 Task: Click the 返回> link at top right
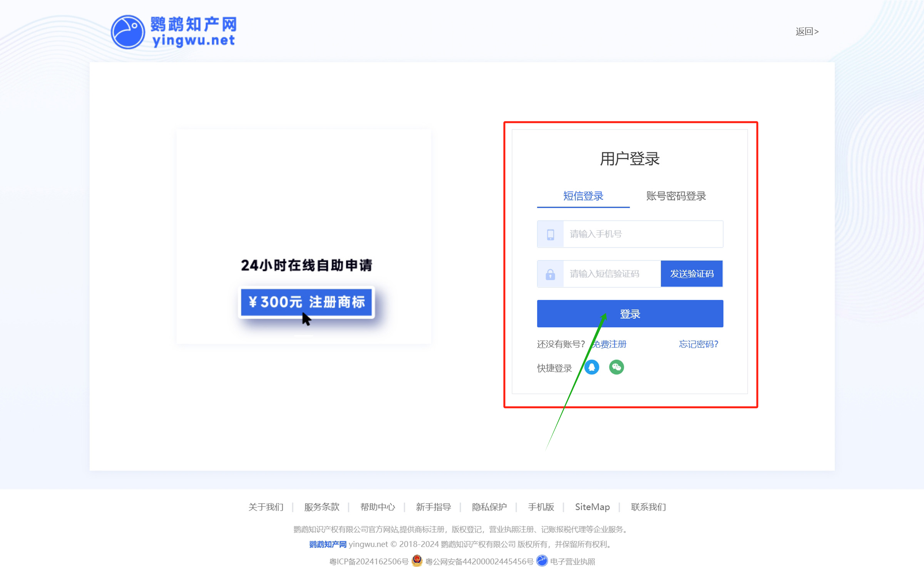[x=807, y=32]
